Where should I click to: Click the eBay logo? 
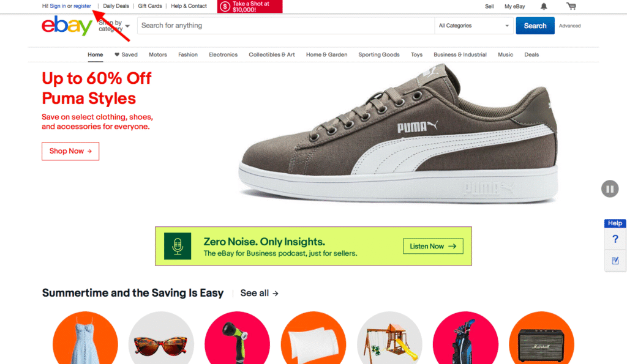tap(67, 26)
